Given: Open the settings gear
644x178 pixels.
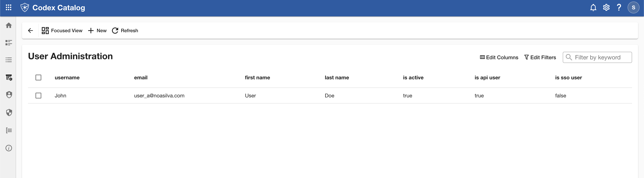Looking at the screenshot, I should click(x=606, y=7).
